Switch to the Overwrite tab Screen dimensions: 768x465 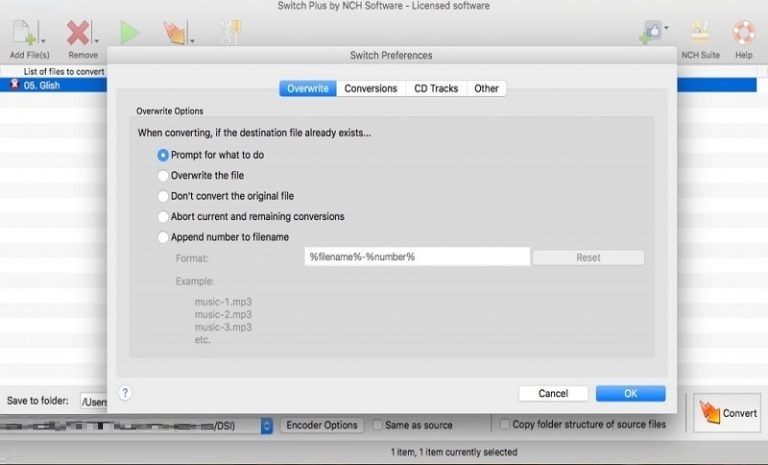pyautogui.click(x=308, y=89)
